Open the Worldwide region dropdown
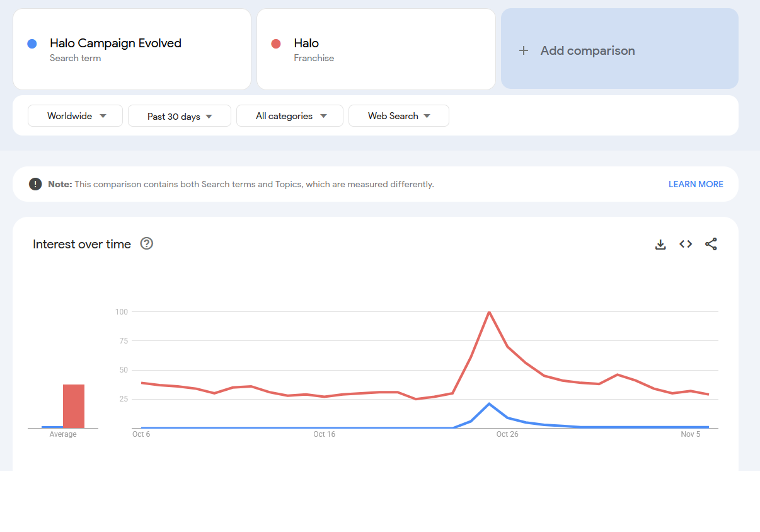This screenshot has height=532, width=760. coord(76,116)
